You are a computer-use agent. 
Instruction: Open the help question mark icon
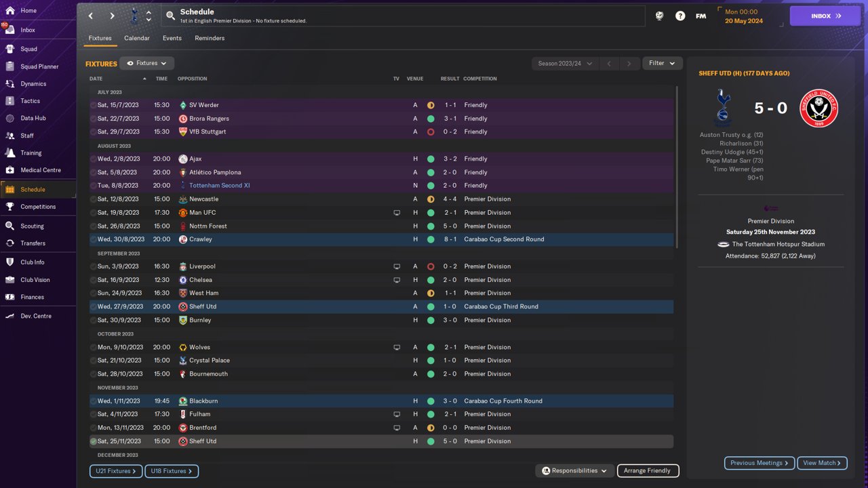tap(680, 16)
